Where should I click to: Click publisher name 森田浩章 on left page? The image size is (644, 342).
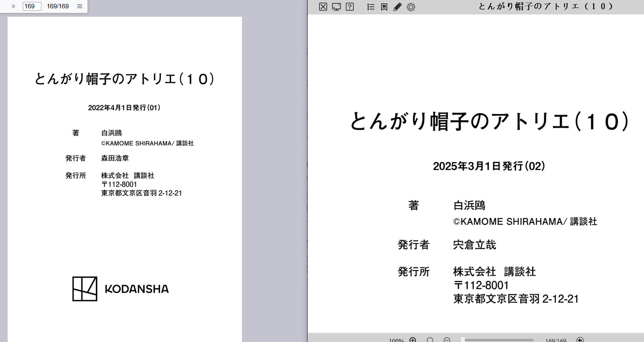coord(115,158)
